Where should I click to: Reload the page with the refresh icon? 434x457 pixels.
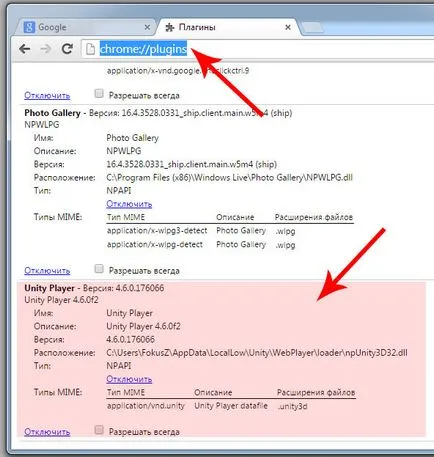(x=67, y=49)
